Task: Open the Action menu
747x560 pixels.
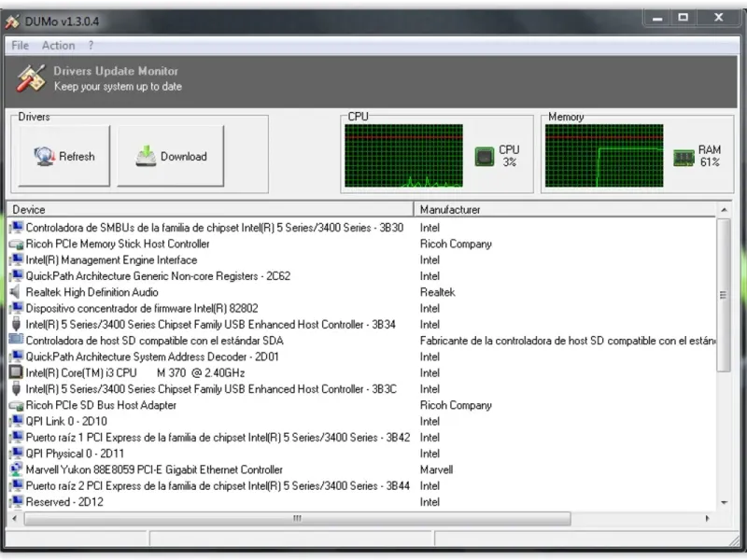Action: coord(58,46)
